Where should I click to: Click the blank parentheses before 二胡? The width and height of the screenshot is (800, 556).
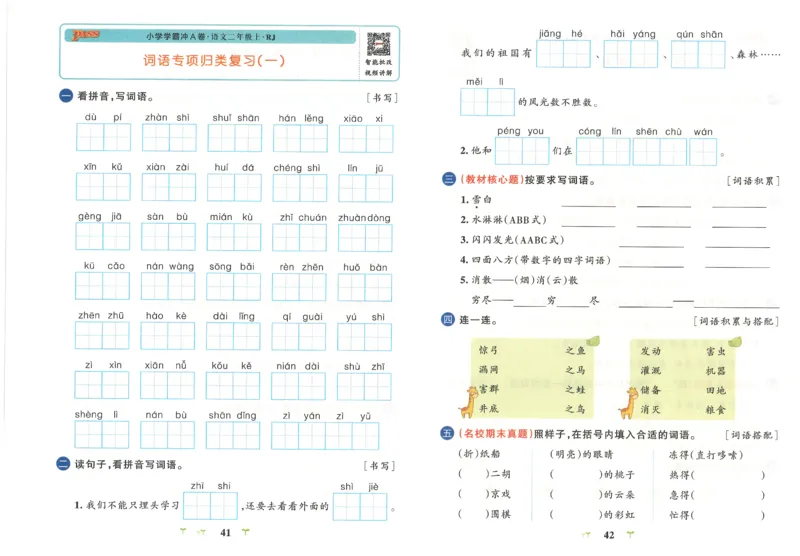473,474
